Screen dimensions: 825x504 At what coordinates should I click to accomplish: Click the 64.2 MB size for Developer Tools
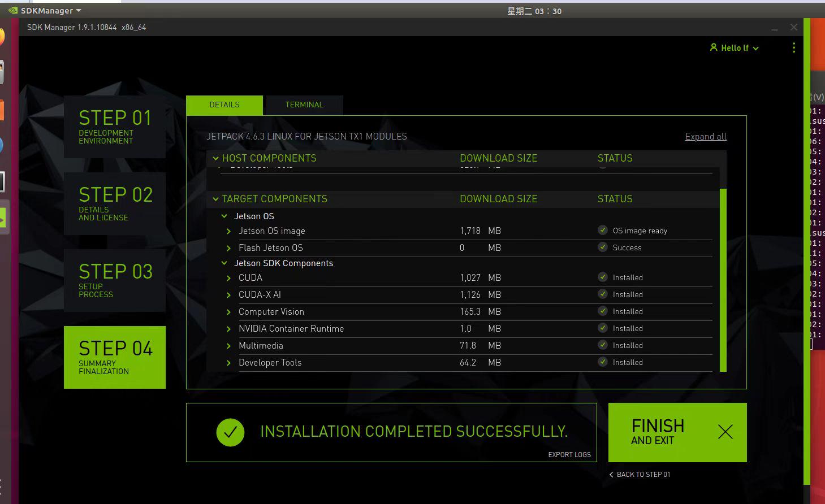tap(480, 363)
